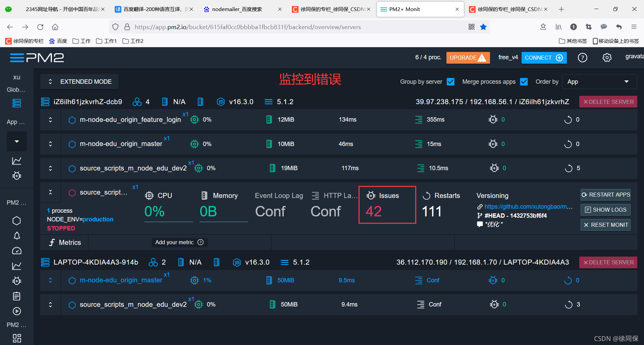Expand the m-node-edu_origin_master row
644x345 pixels.
(50, 144)
